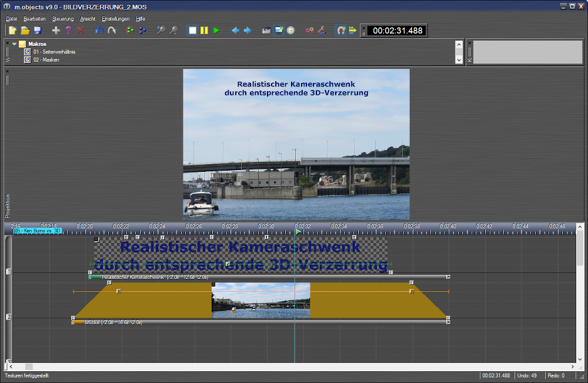Save the show with the floppy disk icon
The width and height of the screenshot is (588, 383).
tap(37, 30)
